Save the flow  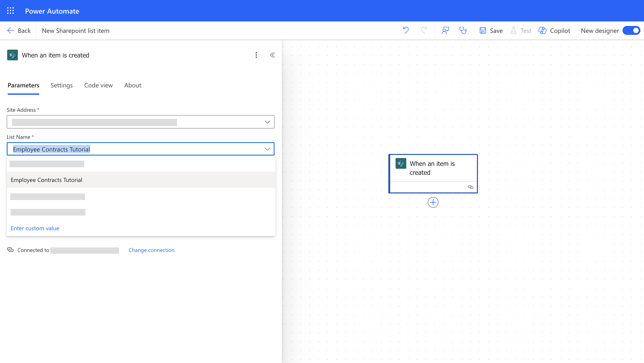491,30
